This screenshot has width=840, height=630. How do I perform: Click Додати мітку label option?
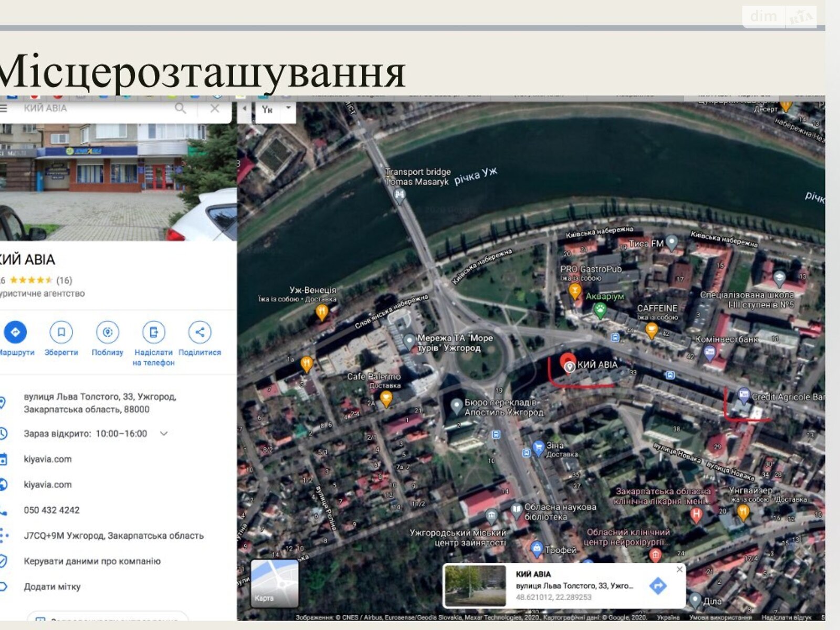tap(52, 587)
